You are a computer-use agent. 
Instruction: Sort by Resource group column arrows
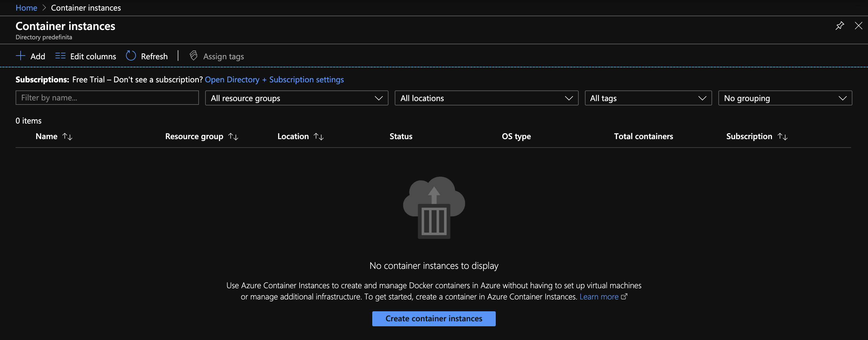tap(233, 137)
